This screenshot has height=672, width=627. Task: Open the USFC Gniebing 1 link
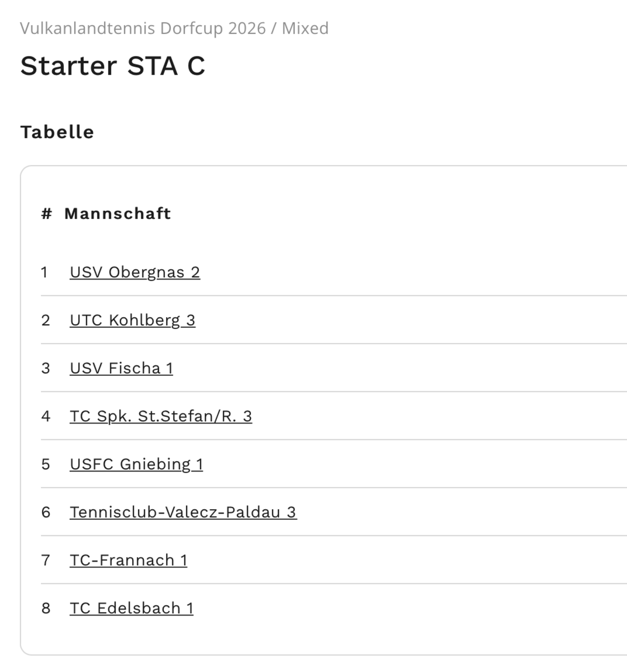click(136, 464)
